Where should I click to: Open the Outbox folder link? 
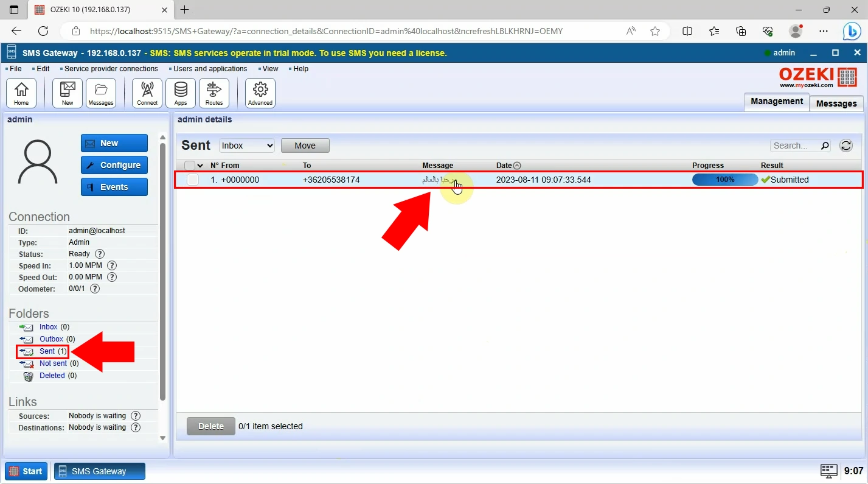click(x=52, y=339)
